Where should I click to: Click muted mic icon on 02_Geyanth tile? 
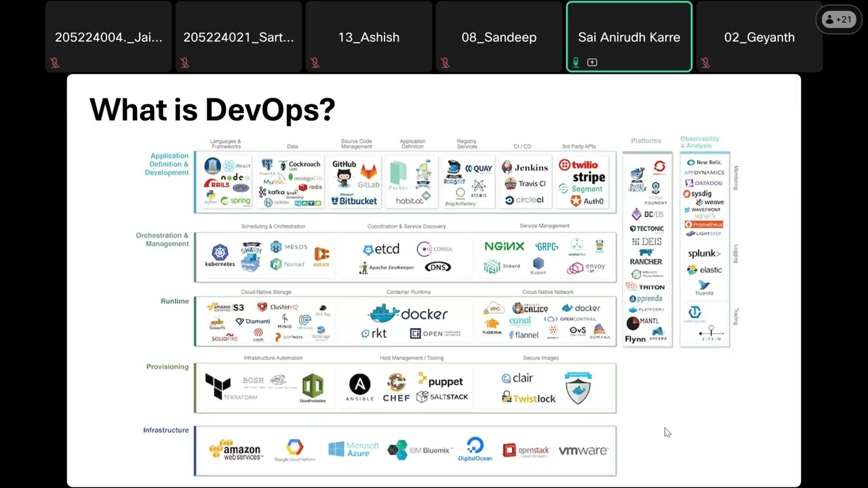[x=705, y=62]
